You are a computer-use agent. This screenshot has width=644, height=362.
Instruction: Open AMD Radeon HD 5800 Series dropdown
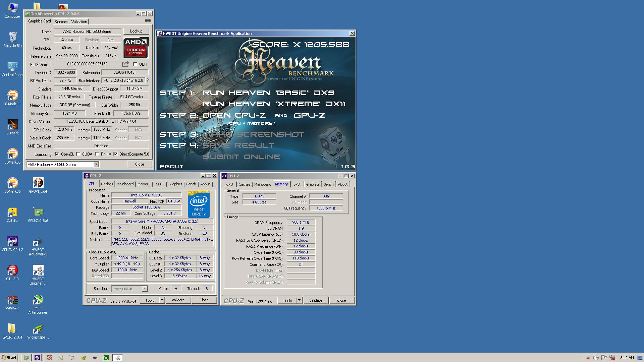point(96,164)
